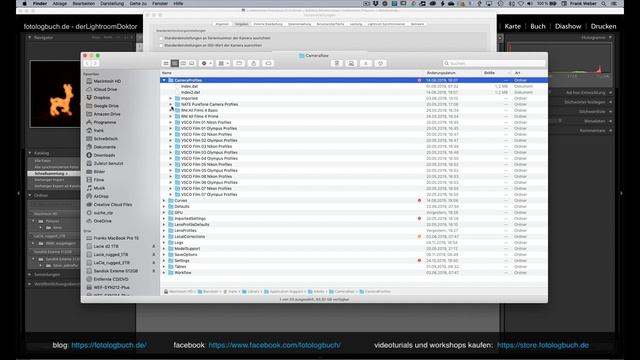640x360 pixels.
Task: Click the Share icon in Finder toolbar
Action: point(253,63)
